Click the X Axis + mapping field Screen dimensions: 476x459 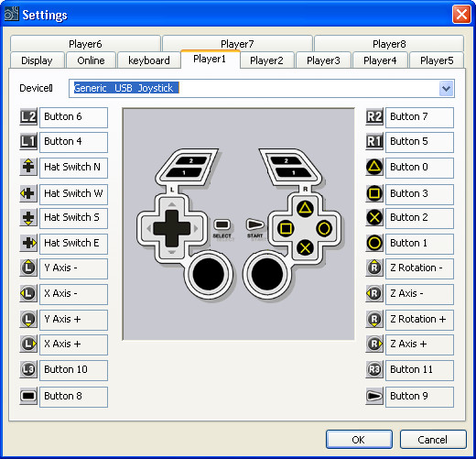[x=73, y=344]
